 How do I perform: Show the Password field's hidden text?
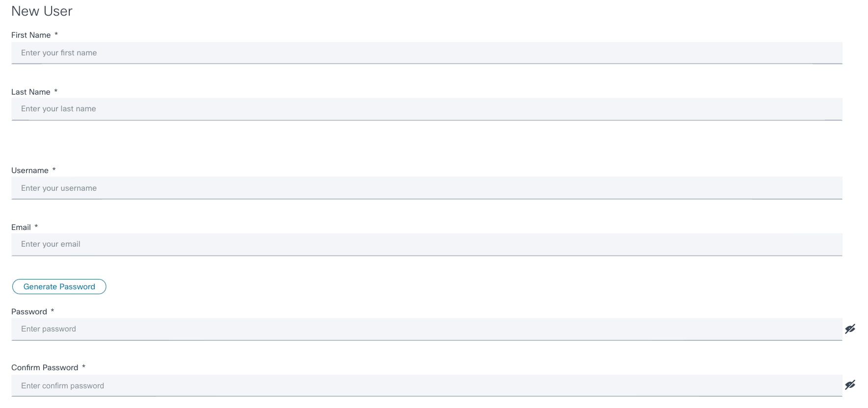point(850,329)
